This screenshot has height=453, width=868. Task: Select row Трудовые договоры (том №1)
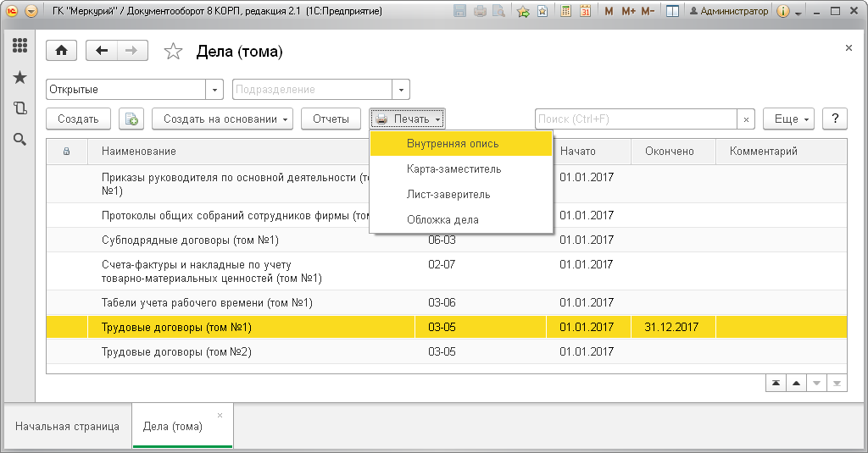(x=446, y=327)
